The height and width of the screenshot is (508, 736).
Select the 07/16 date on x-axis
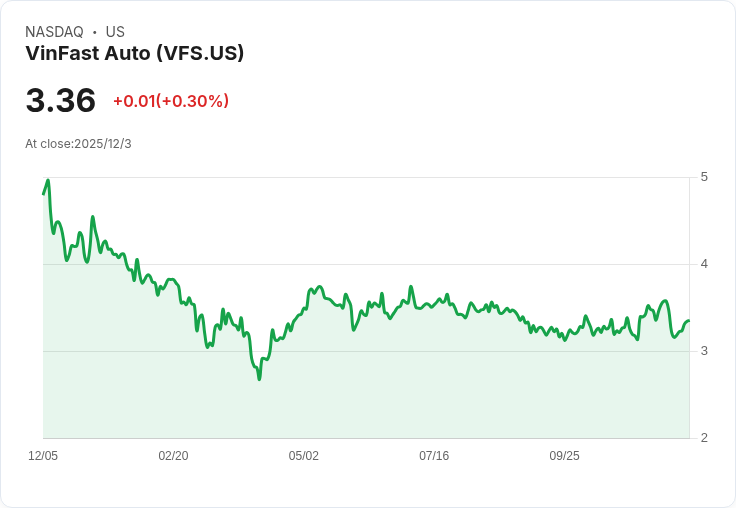click(434, 456)
